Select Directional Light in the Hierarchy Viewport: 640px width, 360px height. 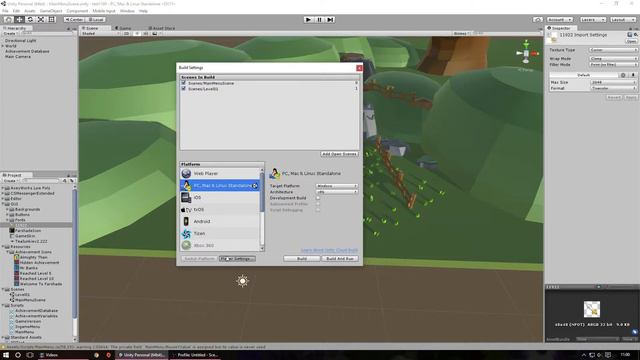click(20, 41)
